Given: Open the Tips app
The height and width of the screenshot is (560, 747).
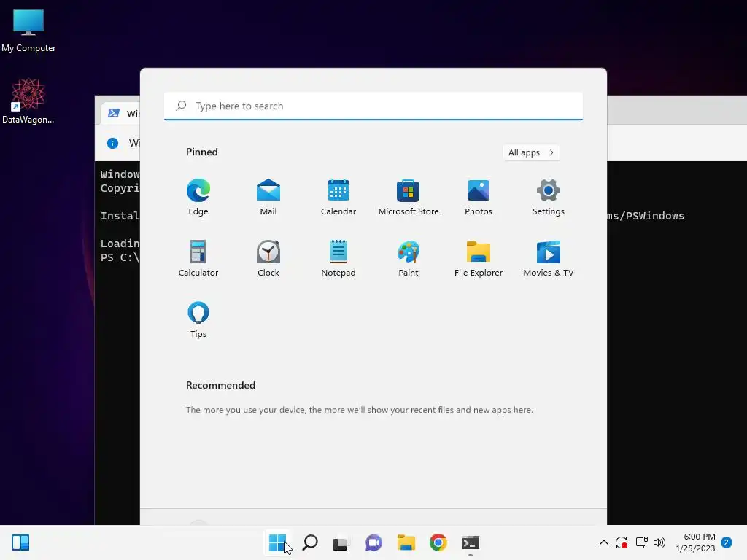Looking at the screenshot, I should coord(198,320).
